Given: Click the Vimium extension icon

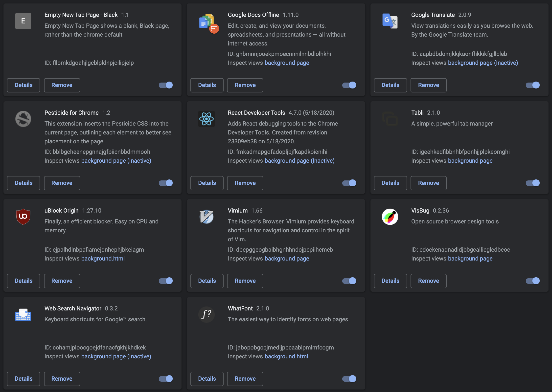Looking at the screenshot, I should [x=207, y=217].
